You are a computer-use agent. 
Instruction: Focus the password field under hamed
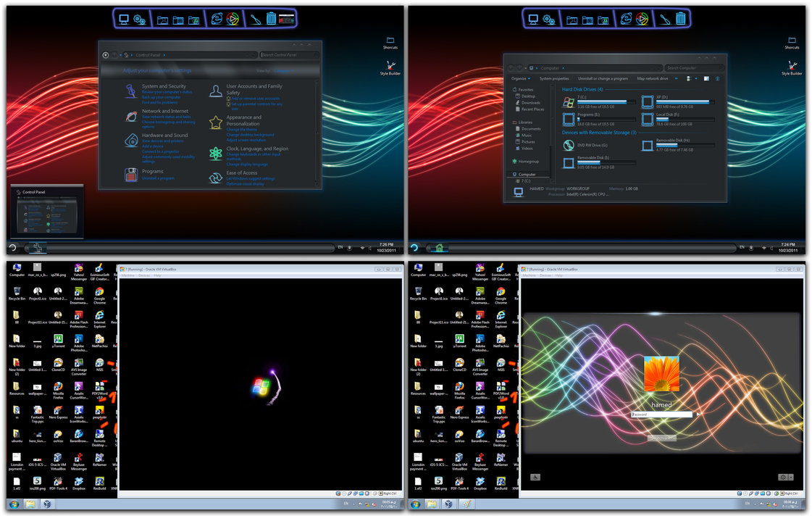(662, 415)
